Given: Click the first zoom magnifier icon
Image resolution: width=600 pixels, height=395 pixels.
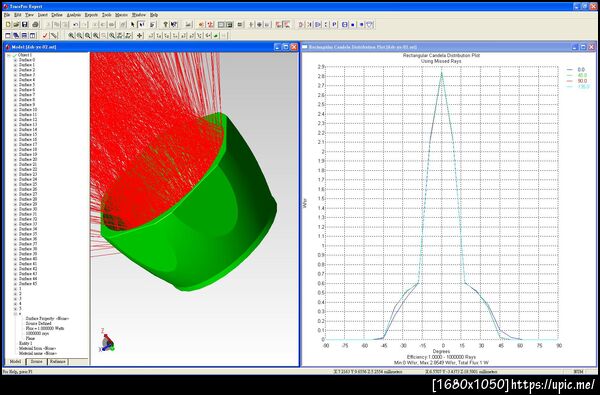Looking at the screenshot, I should pyautogui.click(x=71, y=36).
